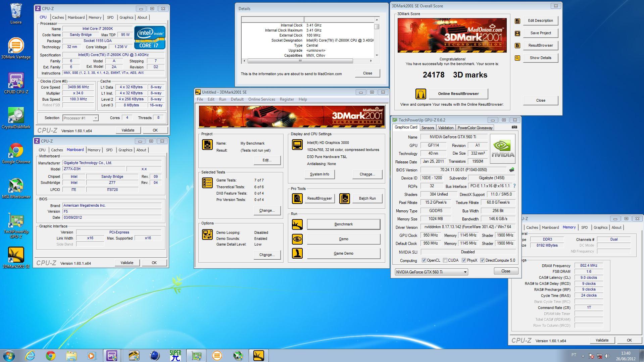The height and width of the screenshot is (362, 644).
Task: Click the Demo eye icon
Action: tap(297, 239)
